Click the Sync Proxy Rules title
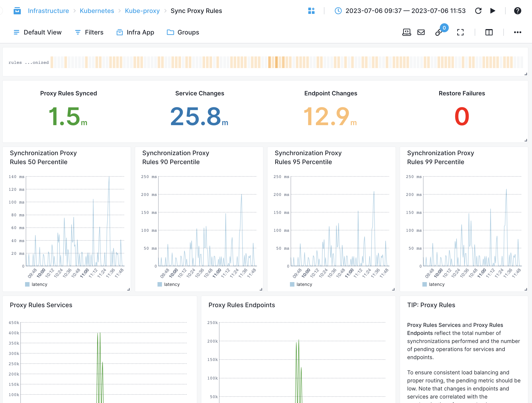The image size is (532, 403). 196,11
